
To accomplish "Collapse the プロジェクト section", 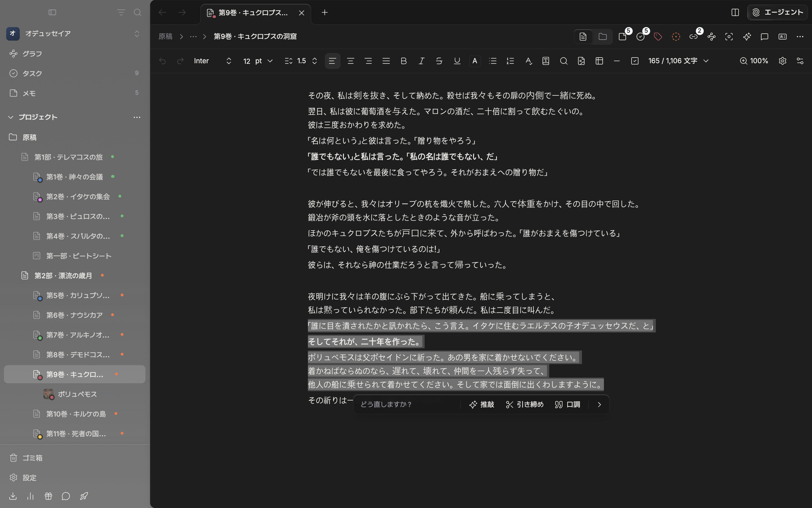I will point(11,117).
